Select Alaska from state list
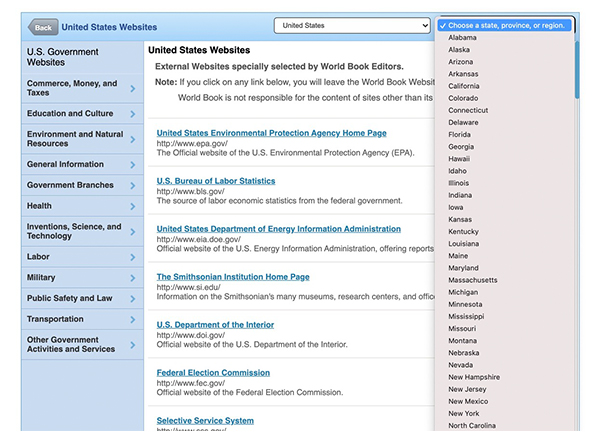Screen dimensions: 600x432 [459, 50]
